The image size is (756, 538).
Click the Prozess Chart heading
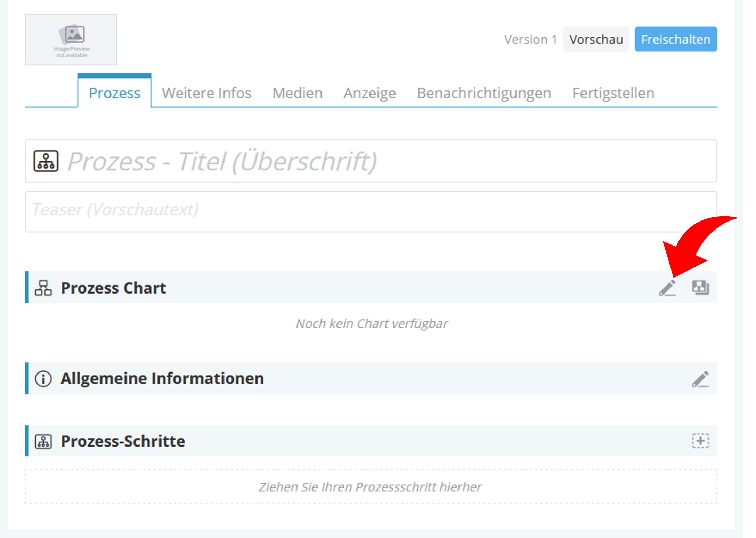pyautogui.click(x=113, y=288)
